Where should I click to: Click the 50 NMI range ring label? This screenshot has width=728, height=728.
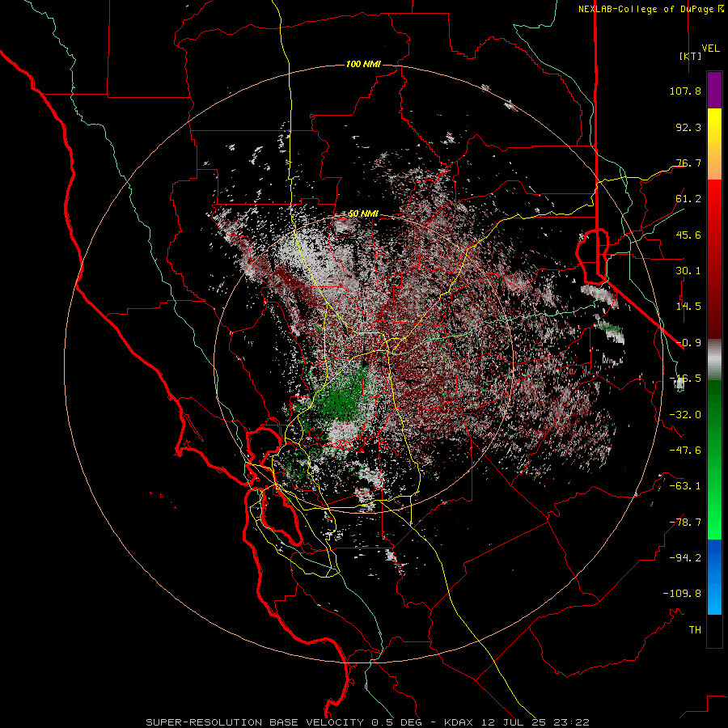363,214
